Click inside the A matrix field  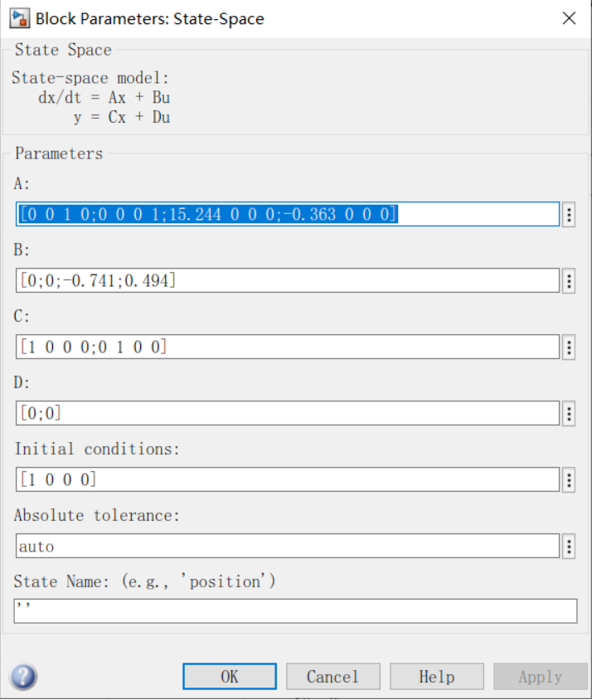click(288, 214)
